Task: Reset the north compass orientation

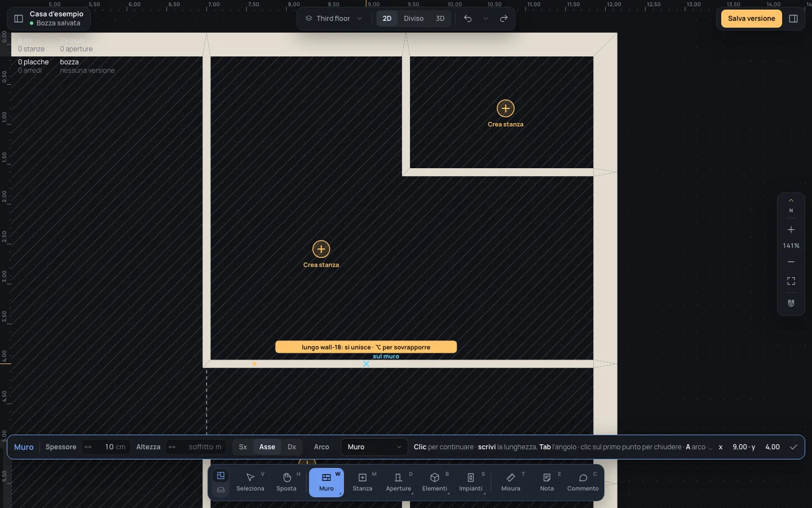Action: pos(791,206)
